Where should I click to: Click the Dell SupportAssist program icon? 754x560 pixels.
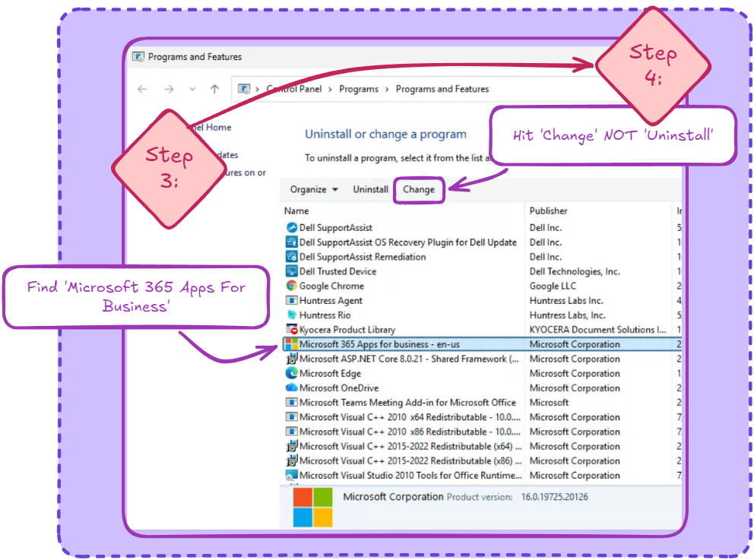click(291, 227)
